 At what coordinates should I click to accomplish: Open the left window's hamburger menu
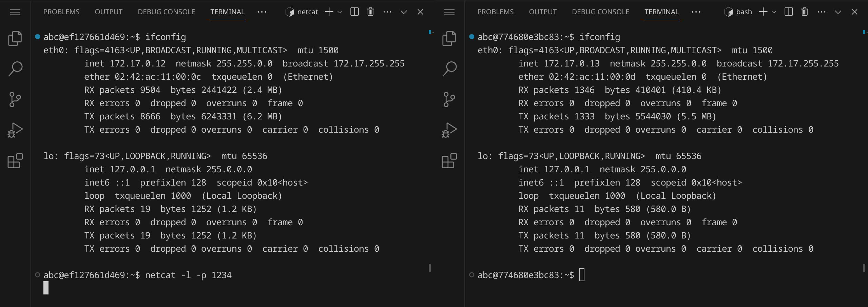point(15,12)
